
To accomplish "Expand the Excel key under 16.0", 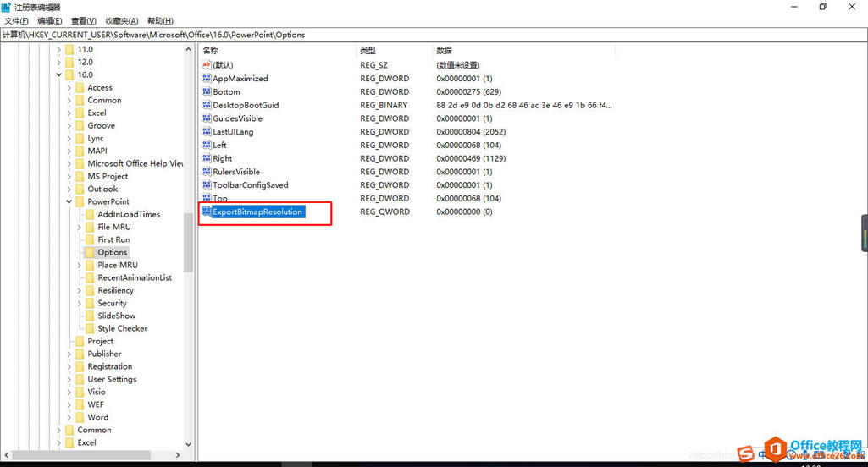I will (x=69, y=113).
